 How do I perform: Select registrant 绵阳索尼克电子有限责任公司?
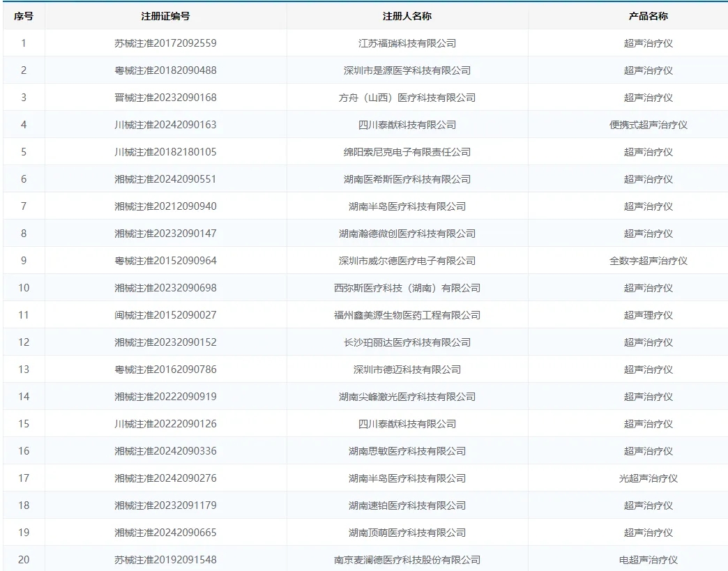point(407,152)
